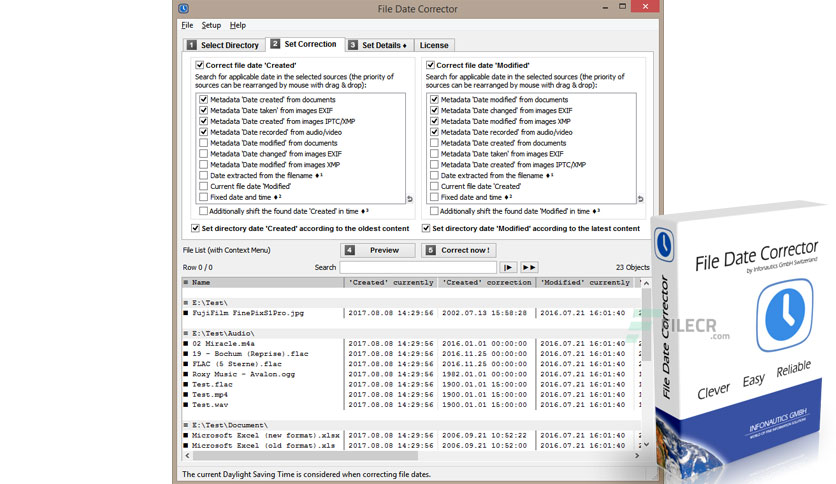The image size is (836, 484).
Task: Sort by the Name column header
Action: click(x=263, y=283)
